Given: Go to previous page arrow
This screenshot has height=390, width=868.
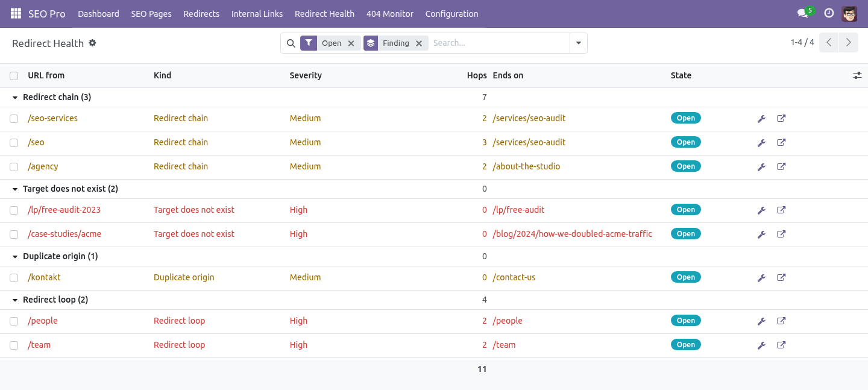Looking at the screenshot, I should 829,43.
